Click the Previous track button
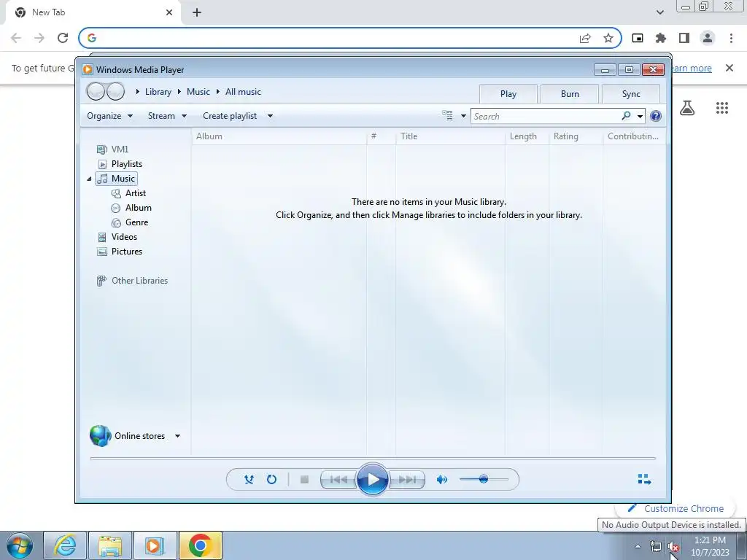747x560 pixels. pos(338,480)
